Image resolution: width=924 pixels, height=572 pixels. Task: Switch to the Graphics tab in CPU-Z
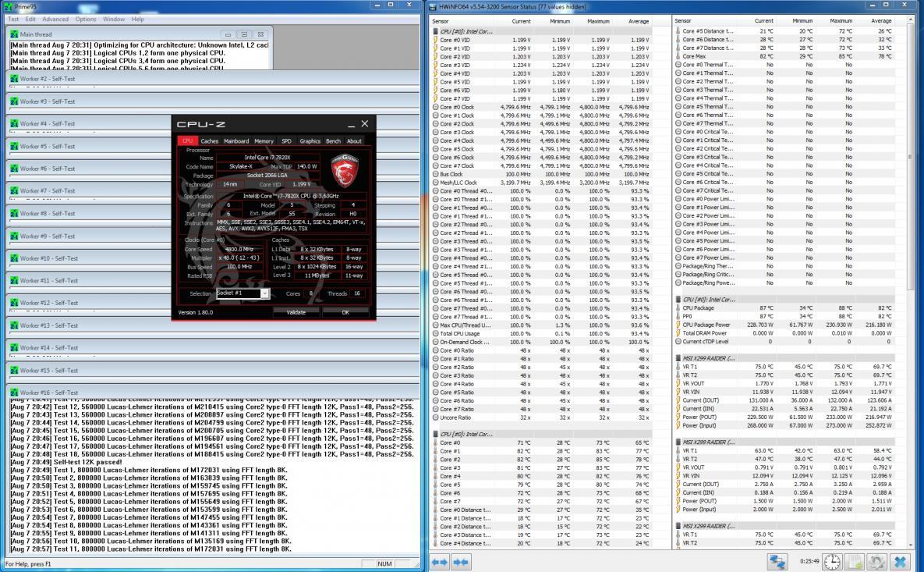click(310, 141)
